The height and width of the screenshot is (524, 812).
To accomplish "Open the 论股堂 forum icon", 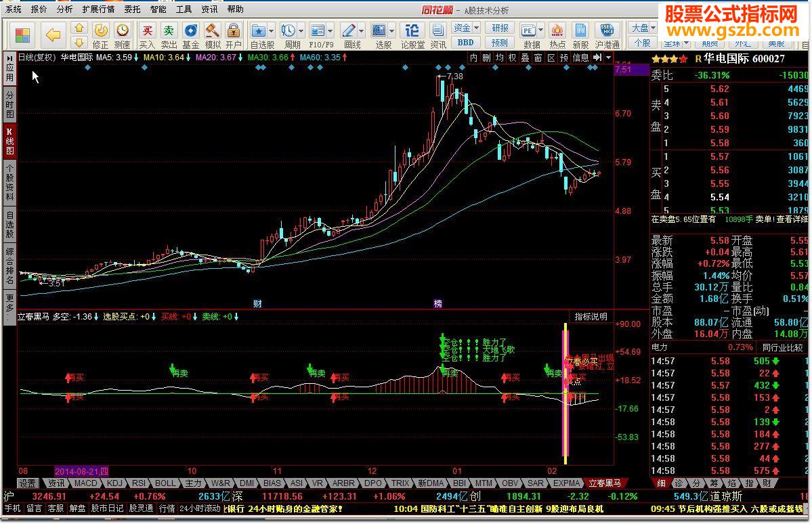I will coord(412,35).
